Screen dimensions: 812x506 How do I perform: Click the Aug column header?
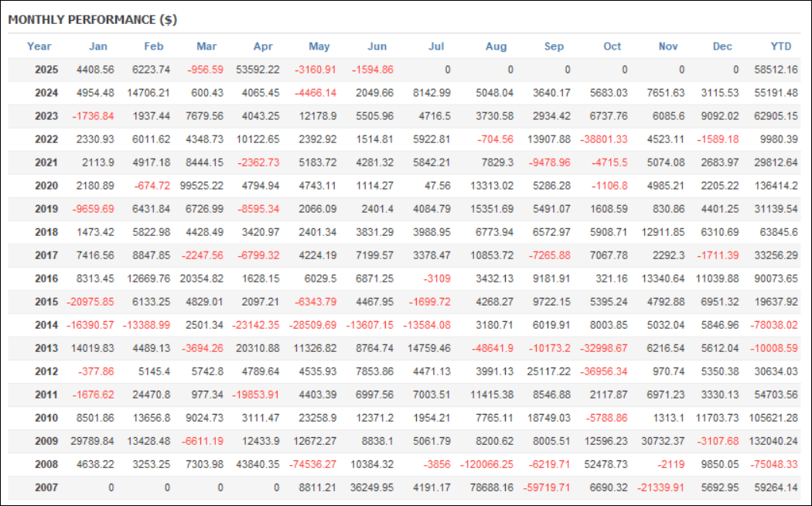click(x=496, y=46)
